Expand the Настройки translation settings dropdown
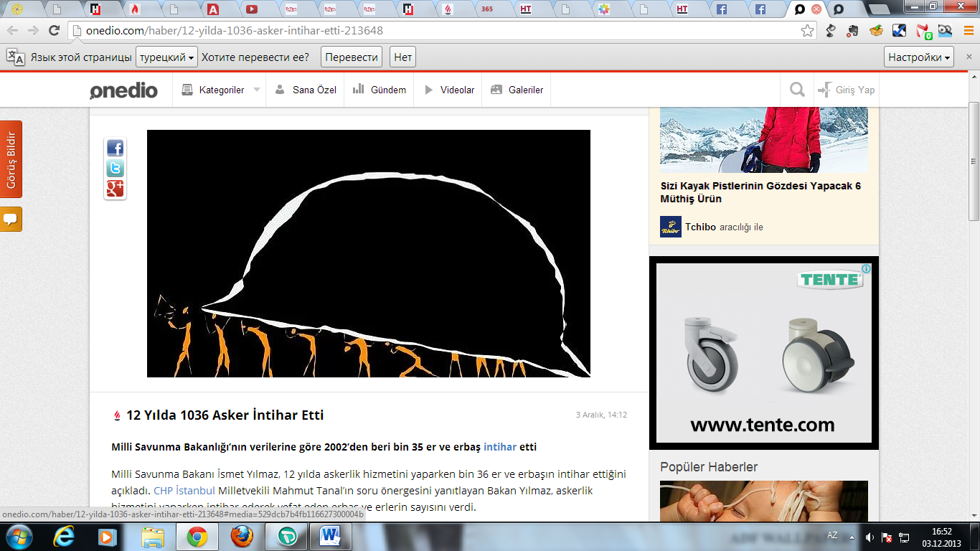Screen dimensions: 980x551 point(919,57)
